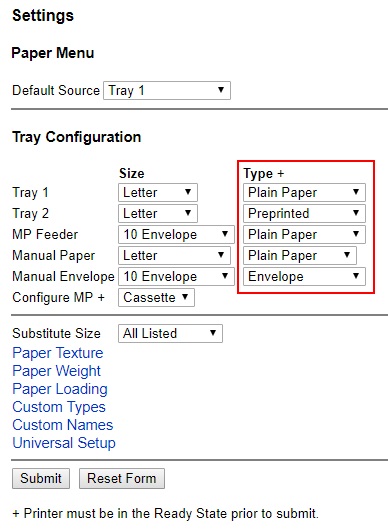Screen dimensions: 388x529
Task: Open the Custom Types link
Action: point(59,407)
